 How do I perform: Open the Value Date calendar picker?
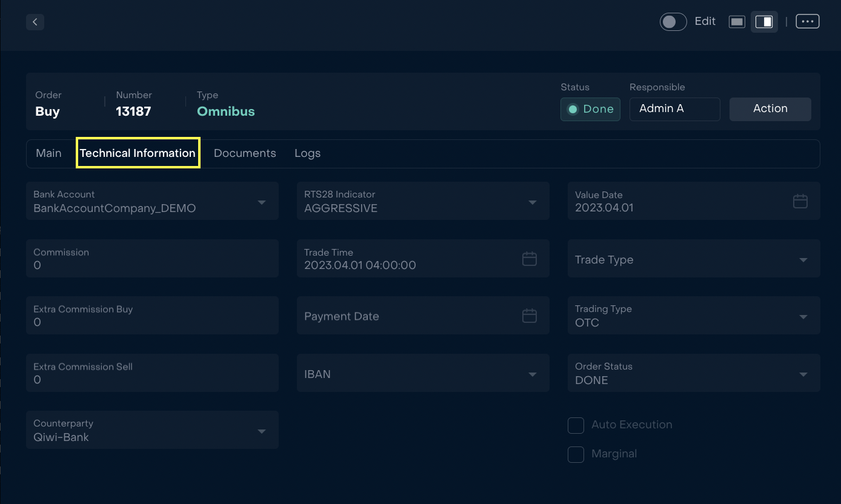pos(800,201)
